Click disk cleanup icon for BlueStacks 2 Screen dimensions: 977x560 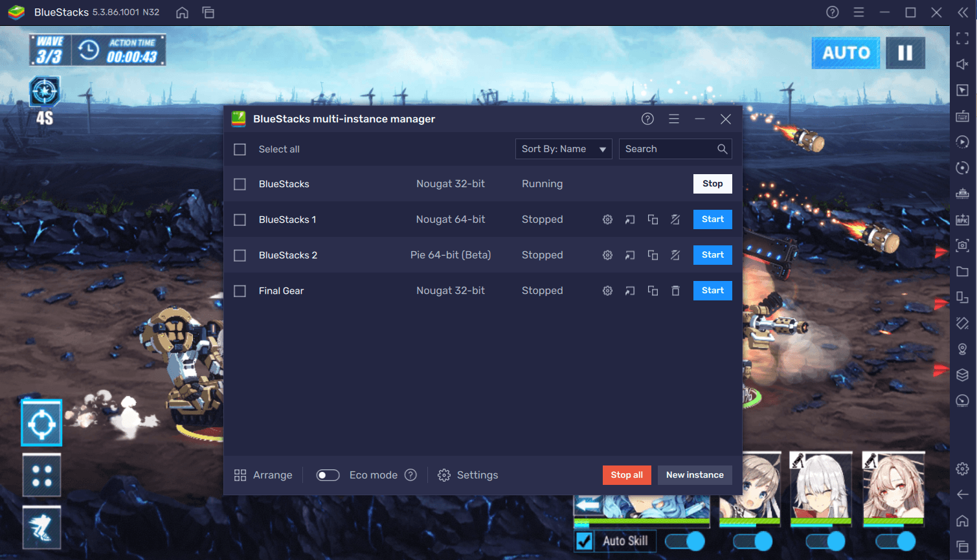tap(675, 255)
